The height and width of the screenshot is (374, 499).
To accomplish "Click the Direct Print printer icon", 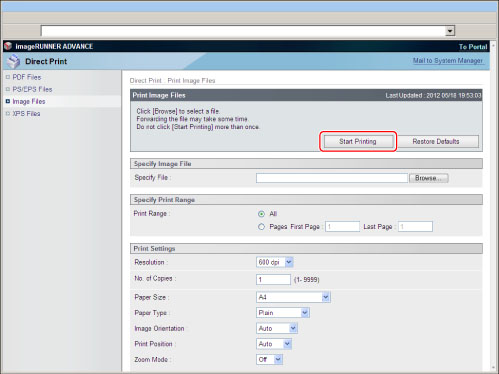I will (x=14, y=61).
